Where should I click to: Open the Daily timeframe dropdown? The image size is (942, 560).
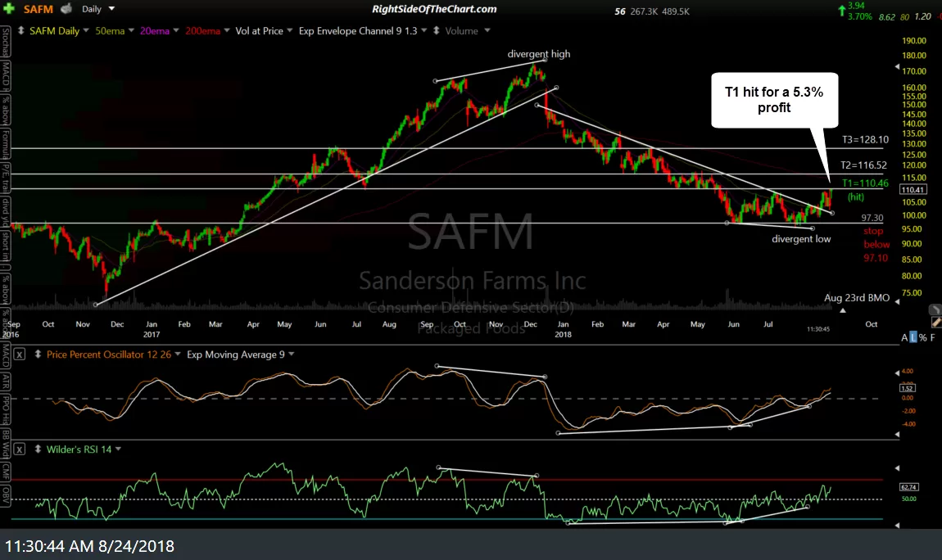pos(111,8)
